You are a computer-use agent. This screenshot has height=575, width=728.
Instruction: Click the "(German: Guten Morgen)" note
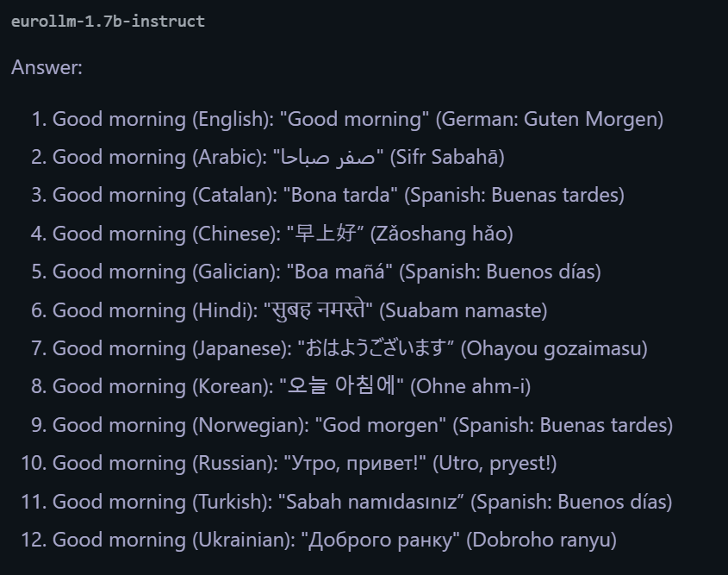tap(550, 119)
